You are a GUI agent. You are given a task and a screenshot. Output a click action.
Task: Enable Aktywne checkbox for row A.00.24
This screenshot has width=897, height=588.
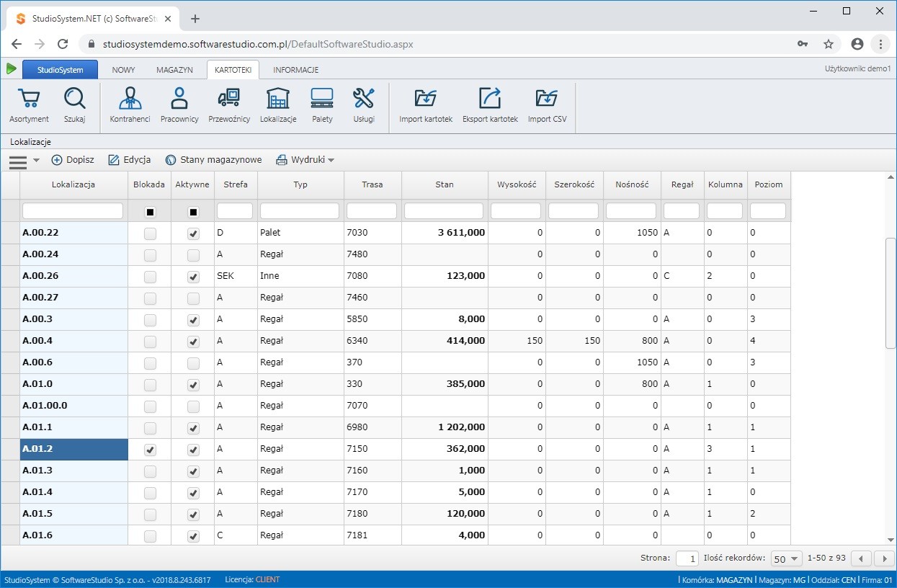click(x=193, y=255)
